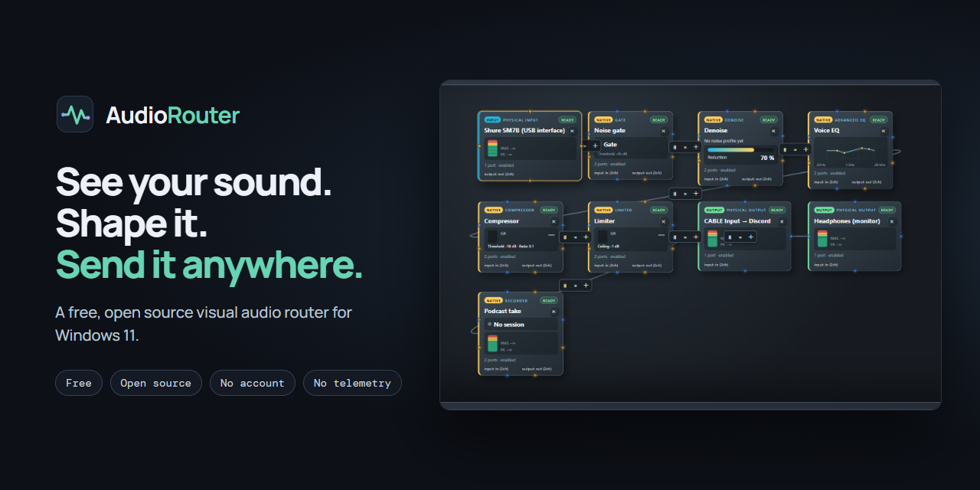Image resolution: width=980 pixels, height=490 pixels.
Task: Click the 'Noise gate' node title
Action: pyautogui.click(x=609, y=130)
